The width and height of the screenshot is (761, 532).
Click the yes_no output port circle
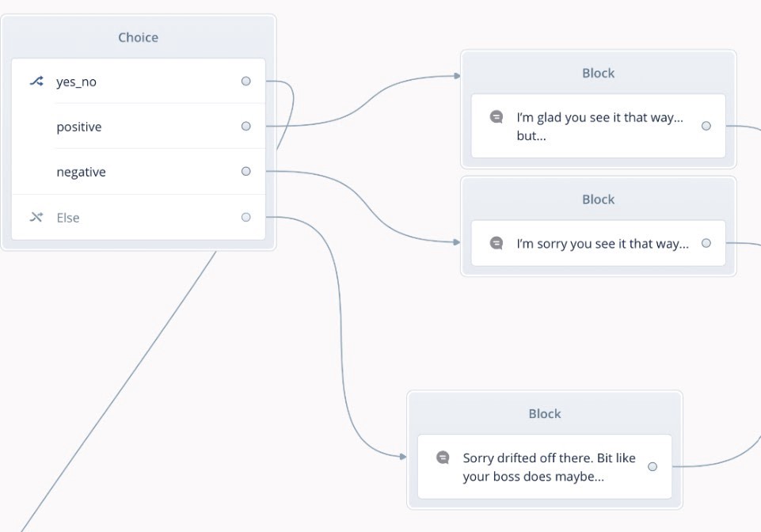pos(246,81)
